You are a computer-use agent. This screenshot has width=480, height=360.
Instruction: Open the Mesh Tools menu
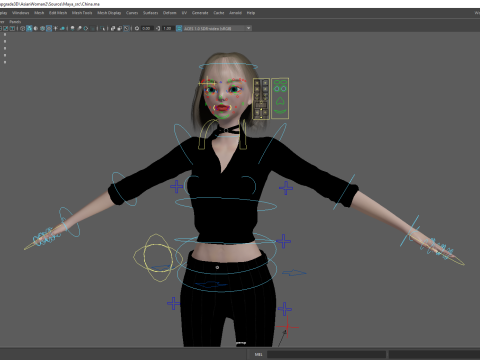point(82,13)
